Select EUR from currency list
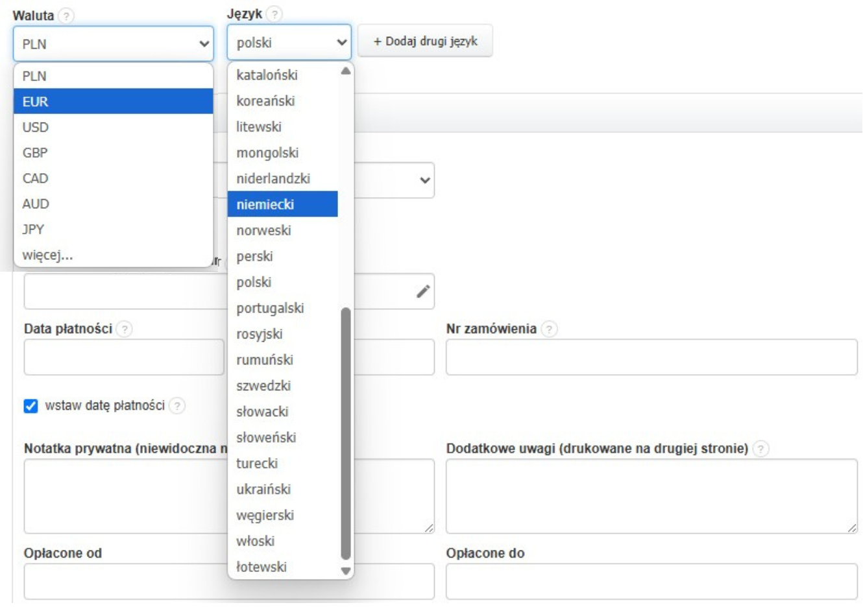This screenshot has height=616, width=863. (113, 101)
